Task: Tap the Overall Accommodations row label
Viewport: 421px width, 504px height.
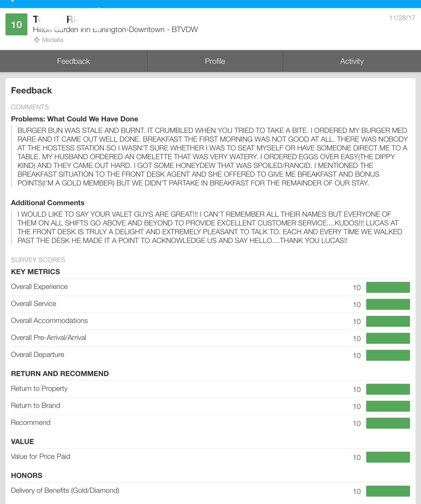Action: (49, 321)
